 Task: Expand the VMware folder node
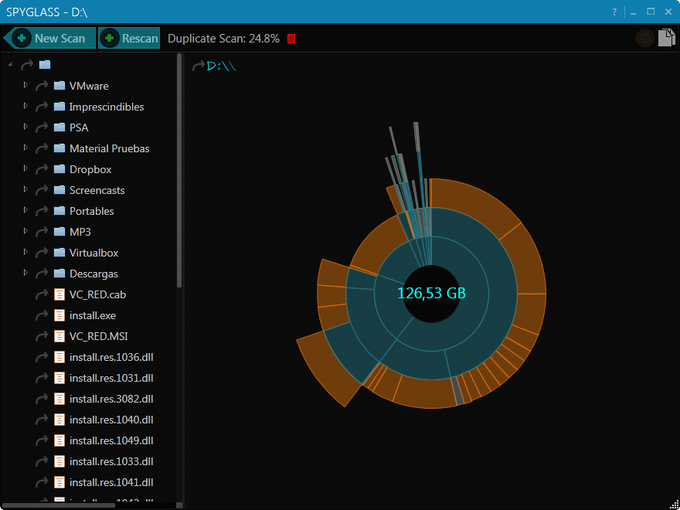(26, 86)
